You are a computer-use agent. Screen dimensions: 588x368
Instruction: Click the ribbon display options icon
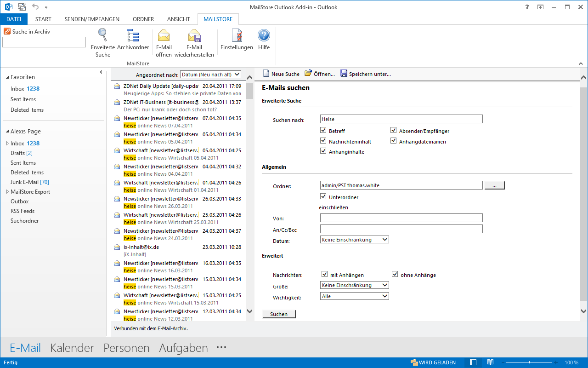tap(540, 7)
